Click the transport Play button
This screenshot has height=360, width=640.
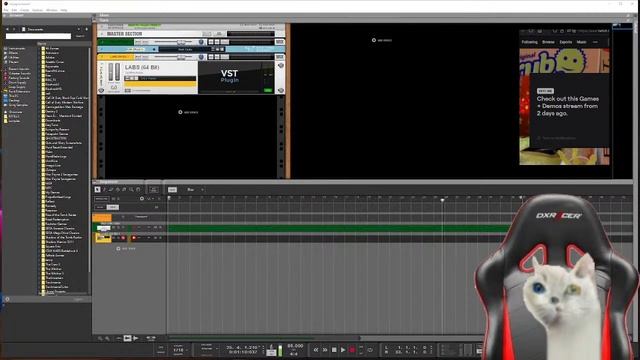pyautogui.click(x=343, y=350)
